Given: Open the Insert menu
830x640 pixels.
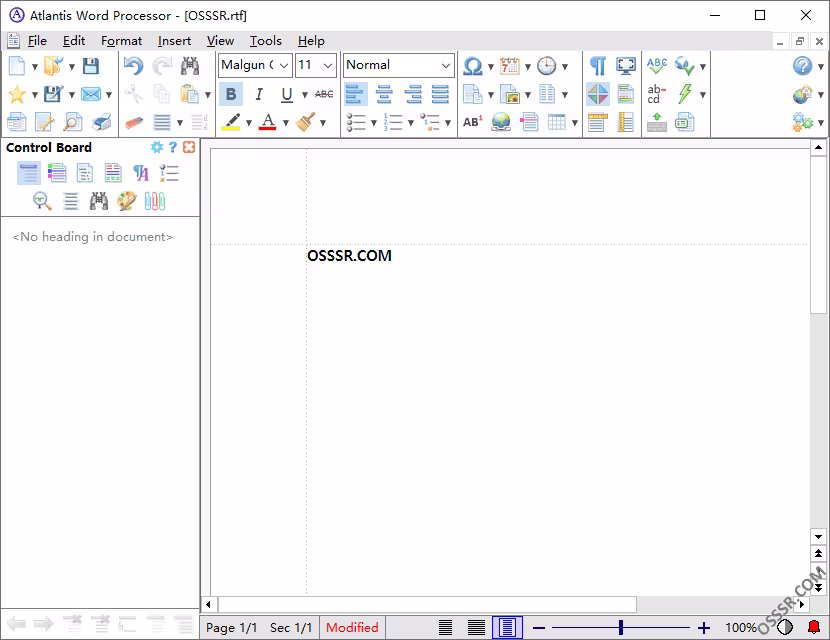Looking at the screenshot, I should point(174,41).
